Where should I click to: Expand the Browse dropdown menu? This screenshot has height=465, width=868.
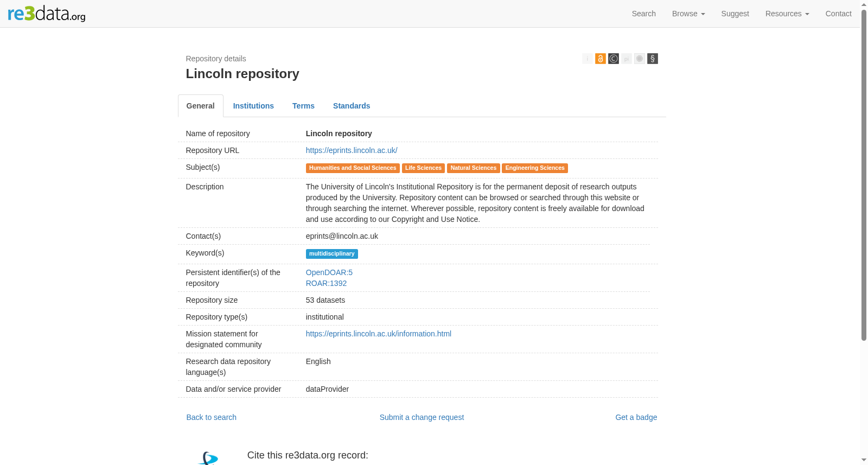pyautogui.click(x=688, y=14)
